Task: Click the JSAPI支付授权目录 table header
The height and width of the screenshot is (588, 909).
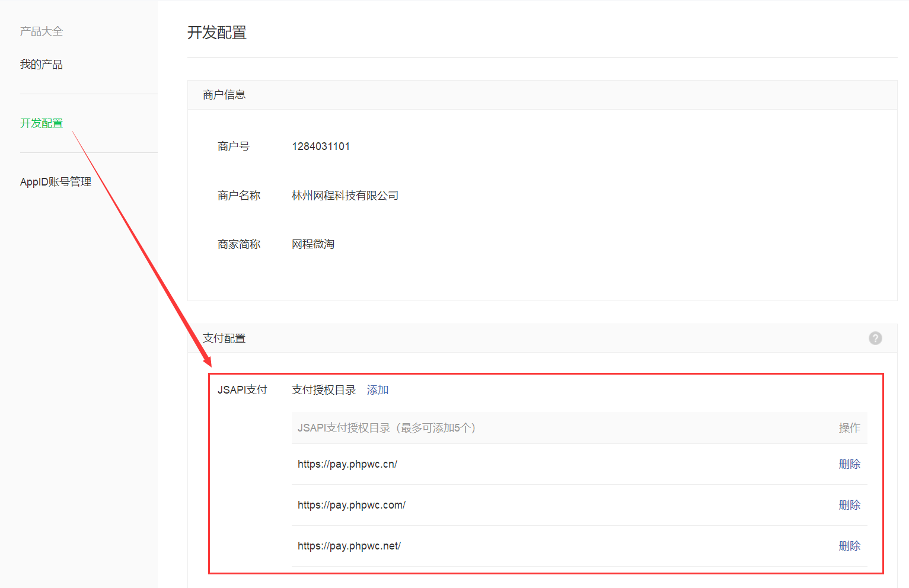Action: point(387,428)
